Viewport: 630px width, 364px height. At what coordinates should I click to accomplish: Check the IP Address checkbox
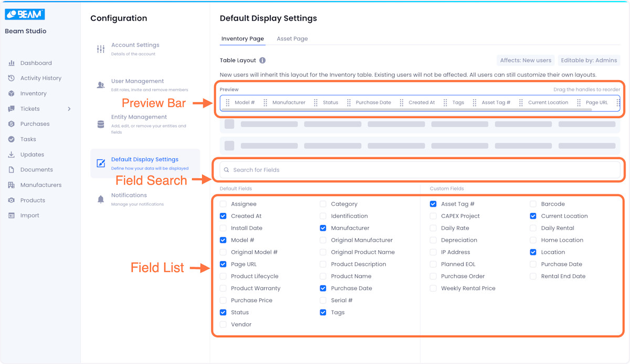433,252
